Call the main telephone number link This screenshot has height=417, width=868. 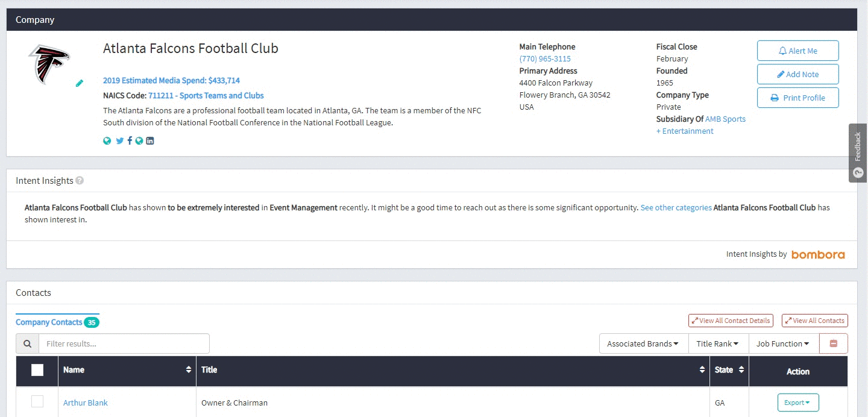pyautogui.click(x=545, y=58)
